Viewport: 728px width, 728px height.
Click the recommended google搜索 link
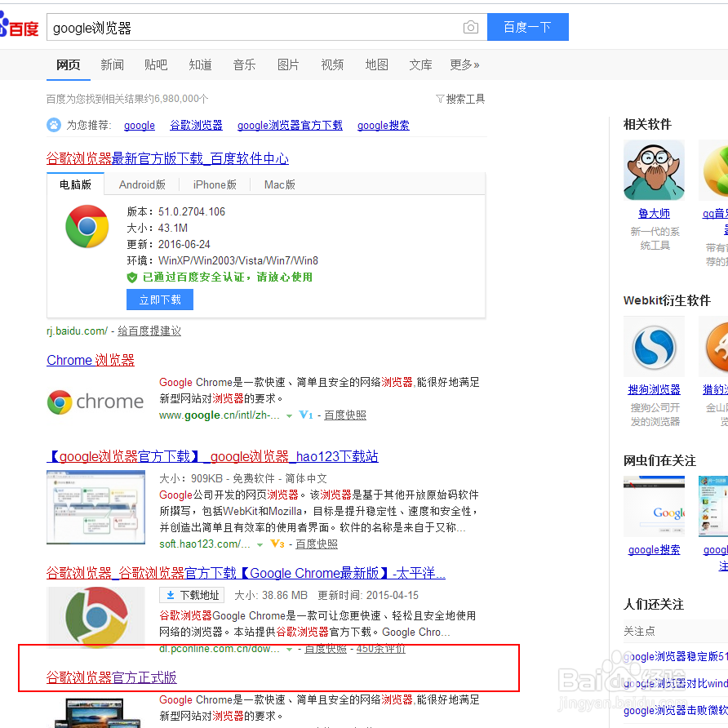click(384, 126)
